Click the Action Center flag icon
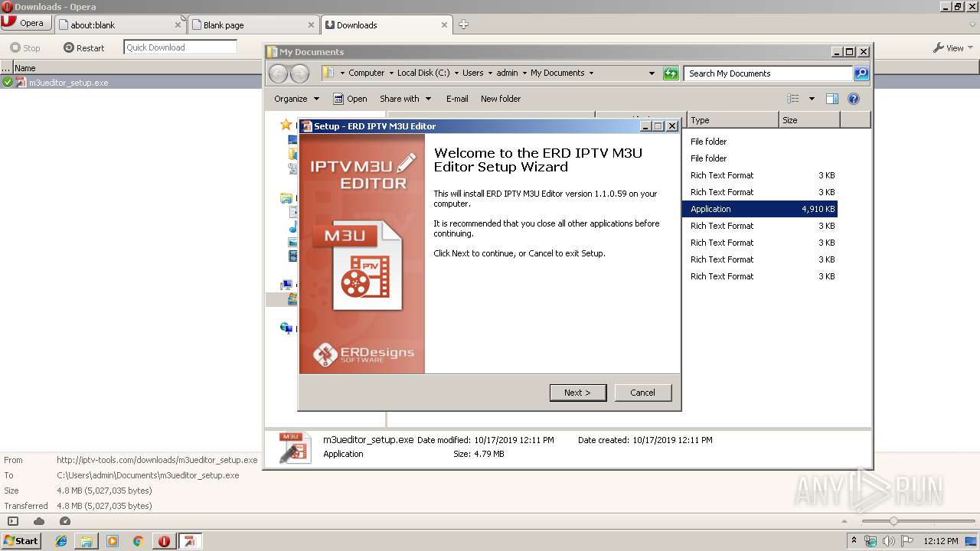 click(906, 541)
